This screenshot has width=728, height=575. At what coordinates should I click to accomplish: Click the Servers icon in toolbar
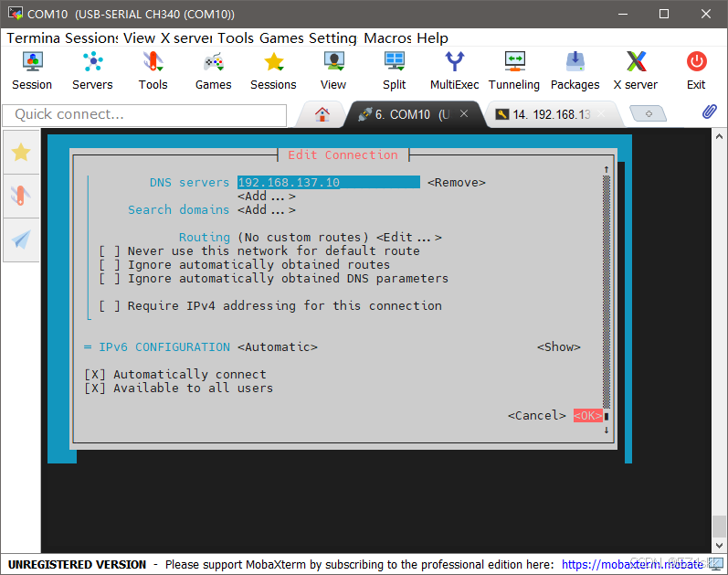tap(92, 70)
